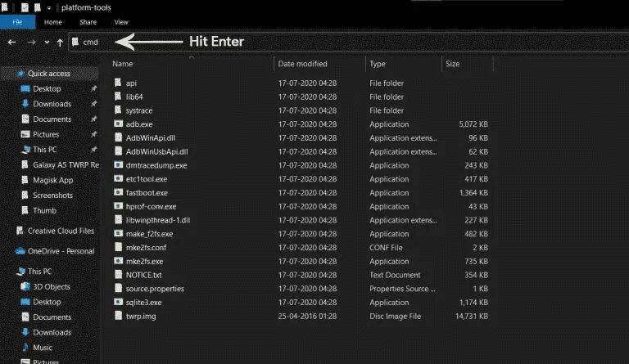Sort files by the Size column

452,64
